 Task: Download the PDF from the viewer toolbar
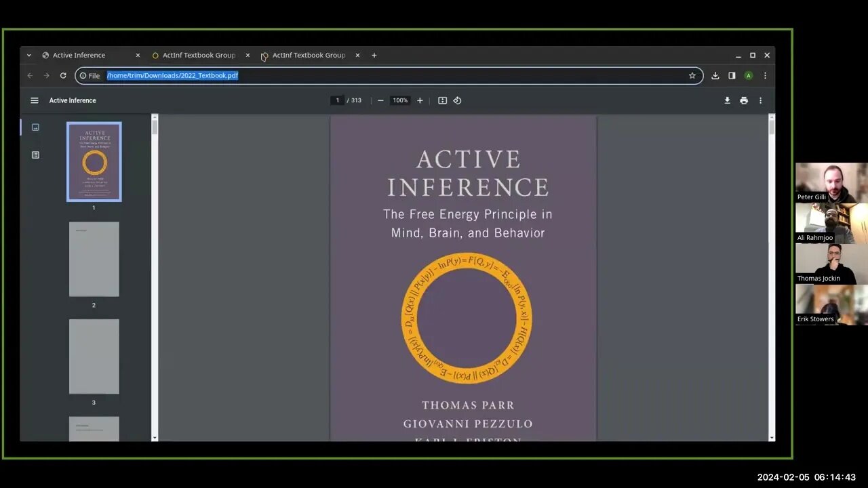click(727, 100)
